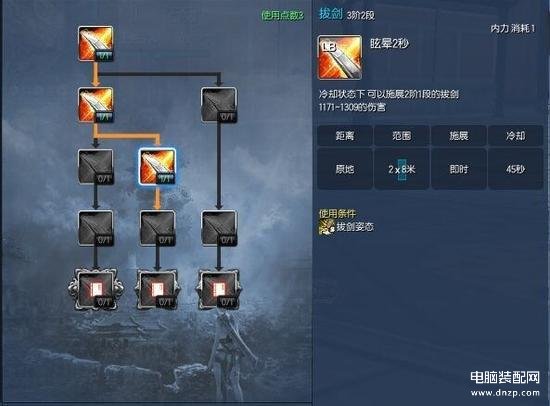
Task: Open the www.dnzp.com watermark link
Action: [x=505, y=393]
